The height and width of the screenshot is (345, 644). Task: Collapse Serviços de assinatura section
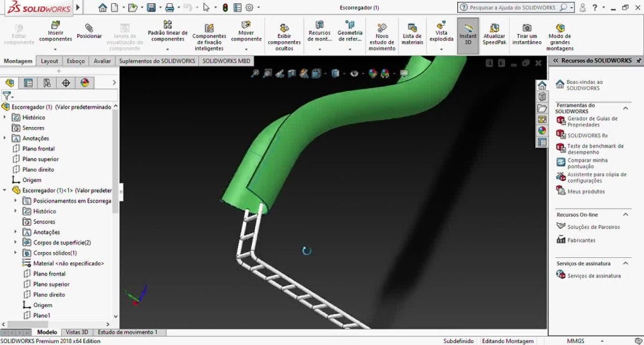(625, 263)
